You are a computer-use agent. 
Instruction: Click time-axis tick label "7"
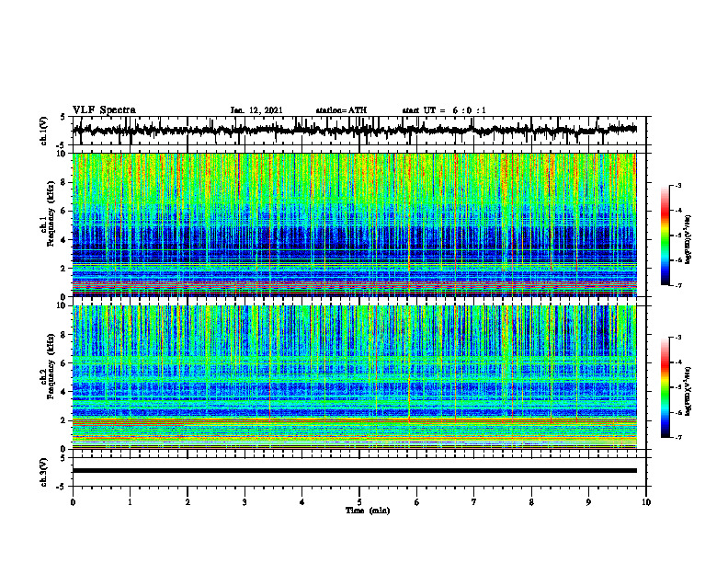(474, 502)
